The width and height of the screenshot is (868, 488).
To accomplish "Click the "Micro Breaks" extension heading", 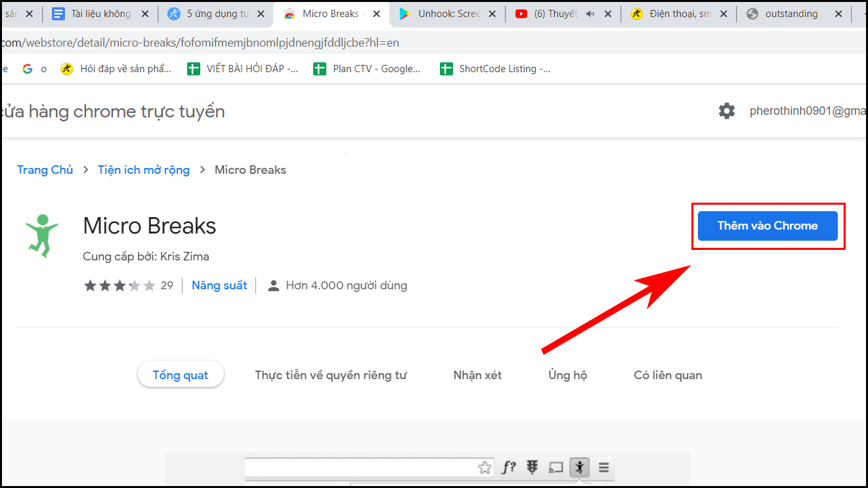I will [150, 226].
